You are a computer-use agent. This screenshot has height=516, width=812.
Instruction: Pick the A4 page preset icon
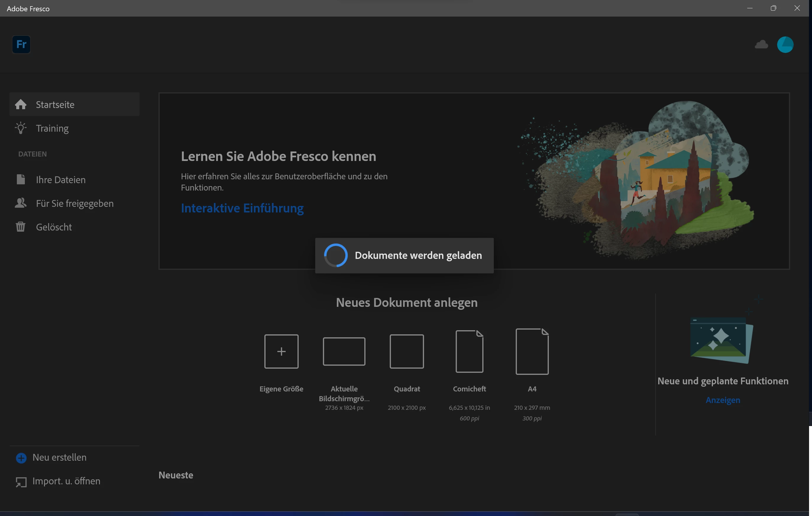[532, 351]
